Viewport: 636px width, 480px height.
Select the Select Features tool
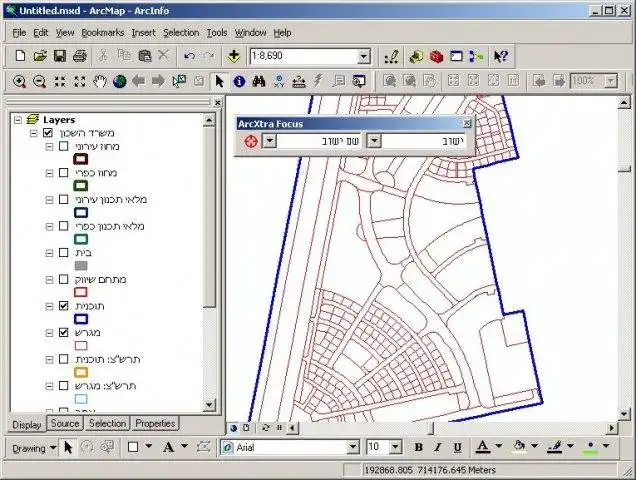(x=179, y=81)
